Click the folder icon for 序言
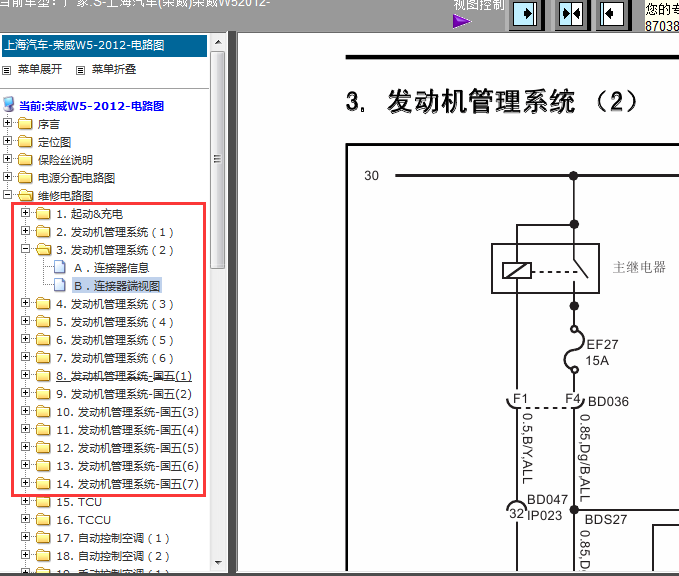Image resolution: width=679 pixels, height=576 pixels. (x=26, y=124)
